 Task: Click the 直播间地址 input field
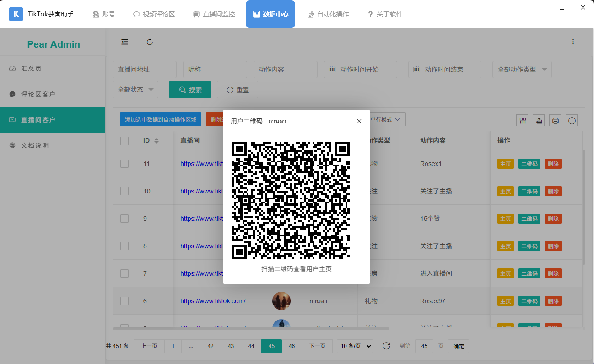pos(145,70)
